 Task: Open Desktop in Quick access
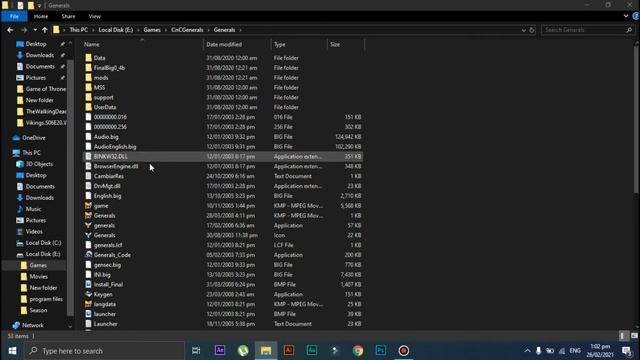tap(36, 44)
